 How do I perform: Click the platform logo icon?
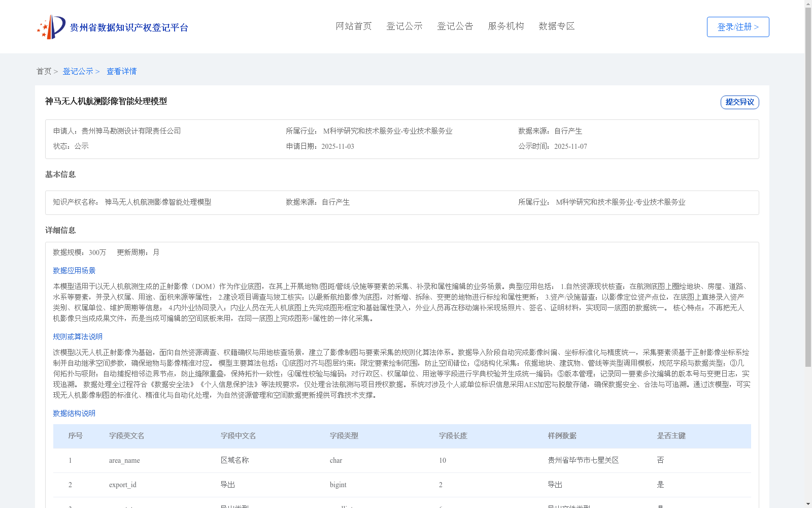pos(51,27)
